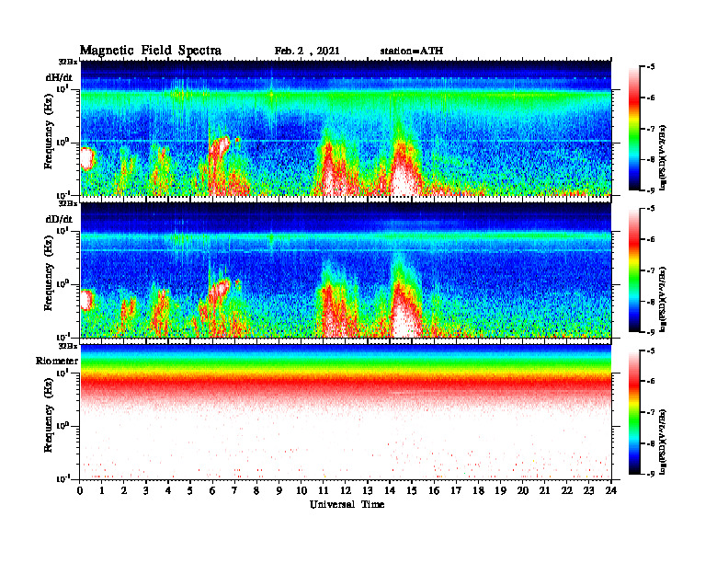Click the '6' tick on Universal Time axis
Image resolution: width=728 pixels, height=563 pixels.
tap(212, 490)
